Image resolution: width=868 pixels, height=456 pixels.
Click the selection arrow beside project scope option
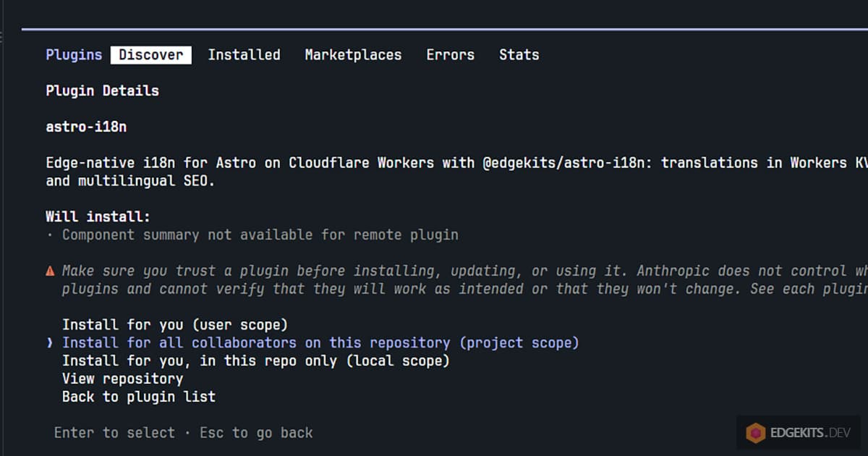click(49, 343)
